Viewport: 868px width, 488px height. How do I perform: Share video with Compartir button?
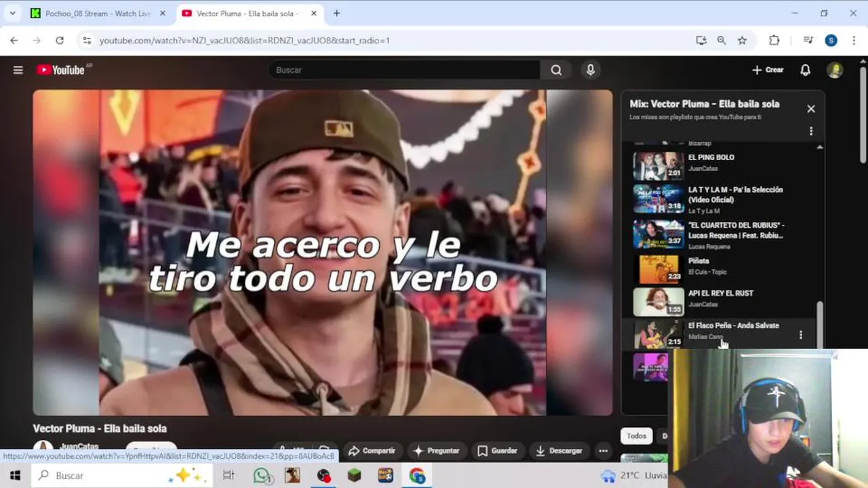pyautogui.click(x=372, y=451)
